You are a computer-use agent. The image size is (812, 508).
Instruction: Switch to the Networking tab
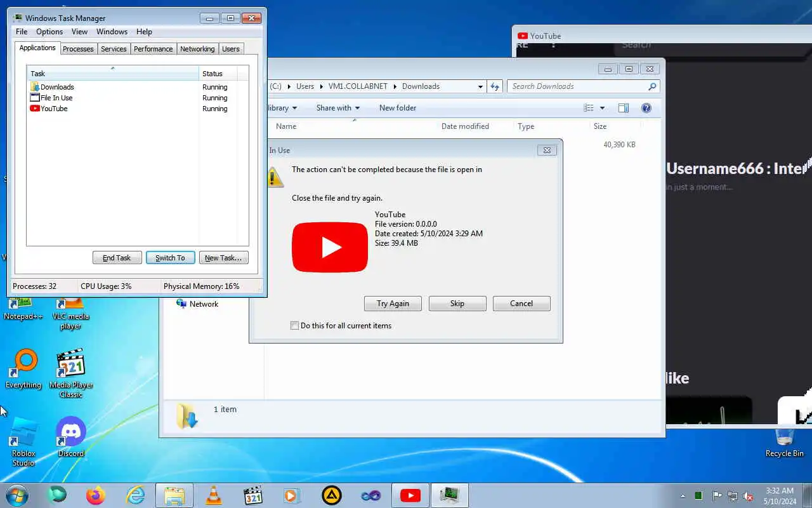click(197, 49)
